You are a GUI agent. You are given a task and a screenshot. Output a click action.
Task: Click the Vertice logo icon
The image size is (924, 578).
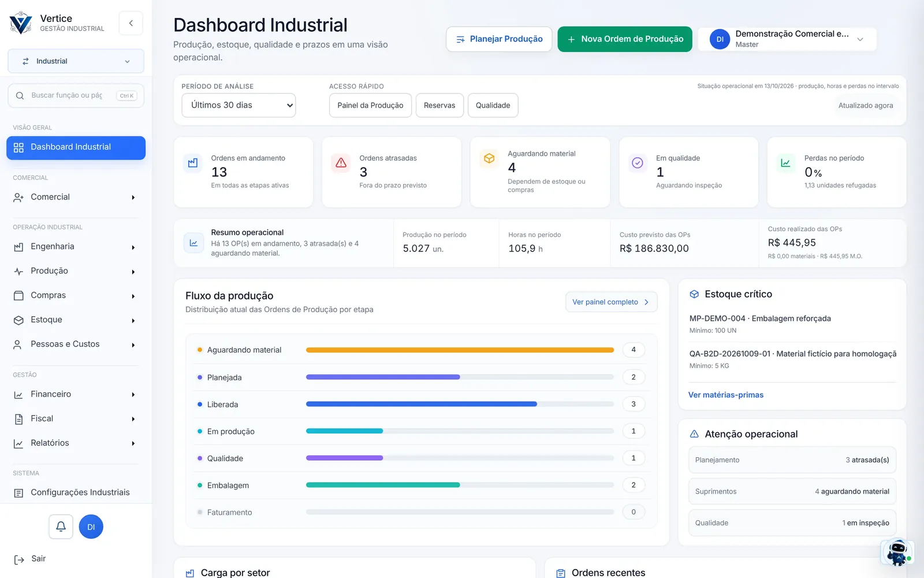pyautogui.click(x=21, y=23)
